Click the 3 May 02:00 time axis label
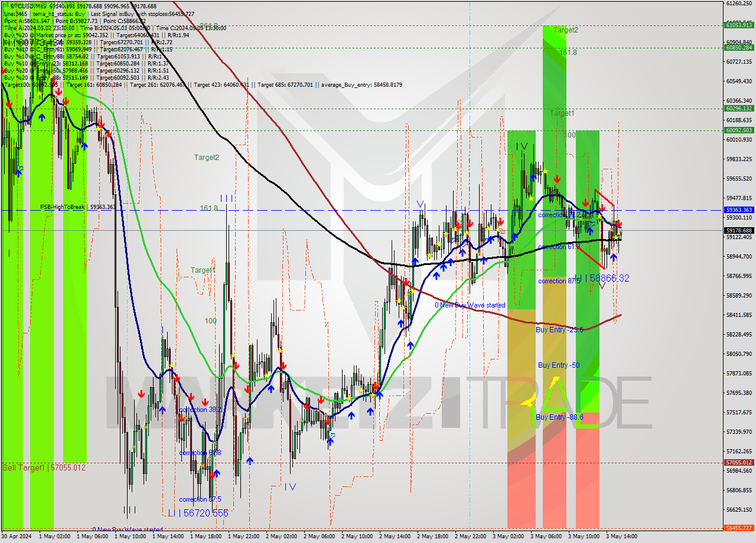 pyautogui.click(x=507, y=537)
